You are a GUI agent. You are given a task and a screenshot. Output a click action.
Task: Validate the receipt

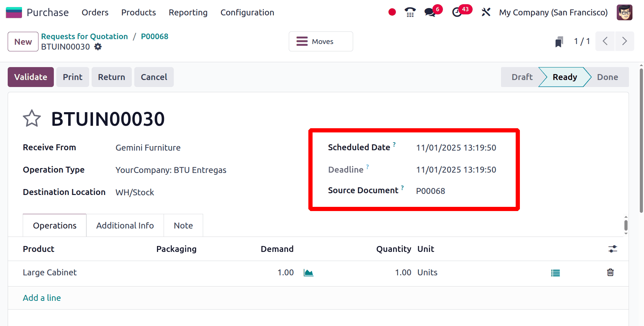(30, 77)
